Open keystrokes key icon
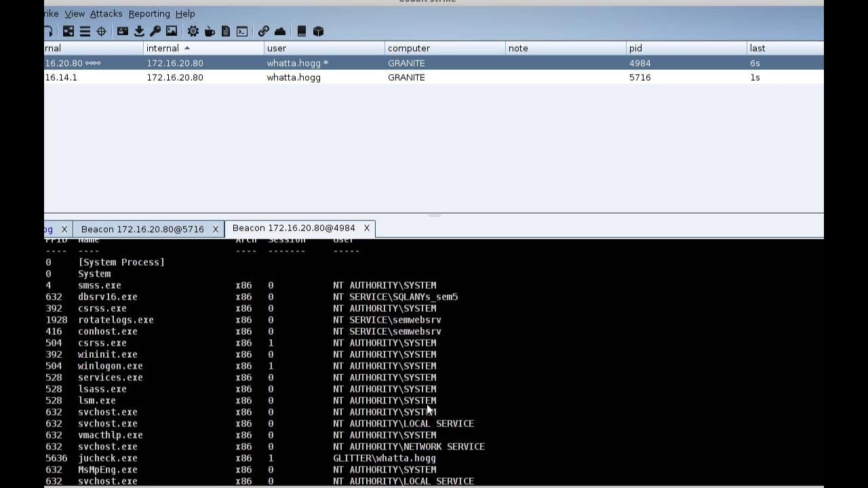Viewport: 868px width, 488px height. point(155,31)
